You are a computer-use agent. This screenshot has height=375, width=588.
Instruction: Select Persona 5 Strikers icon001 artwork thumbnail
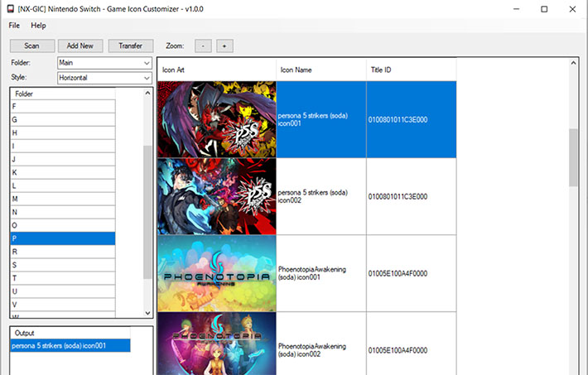click(x=217, y=119)
